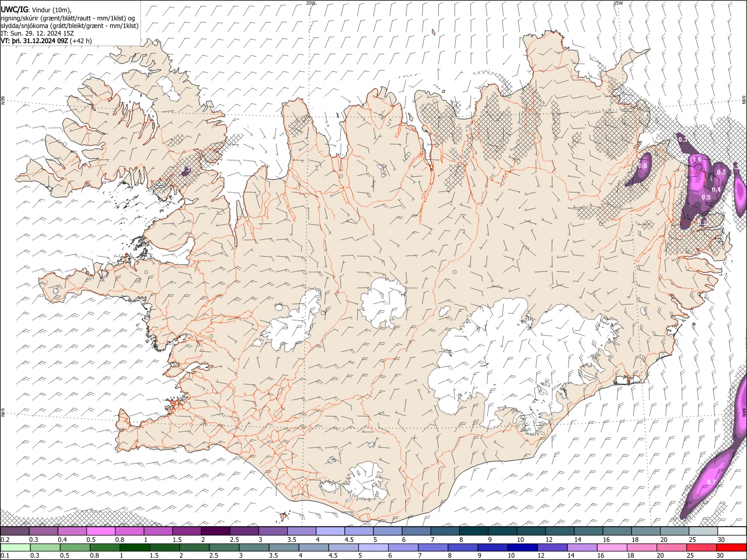Click the 1.6 precipitation value on the purple area
The image size is (747, 560).
(696, 159)
